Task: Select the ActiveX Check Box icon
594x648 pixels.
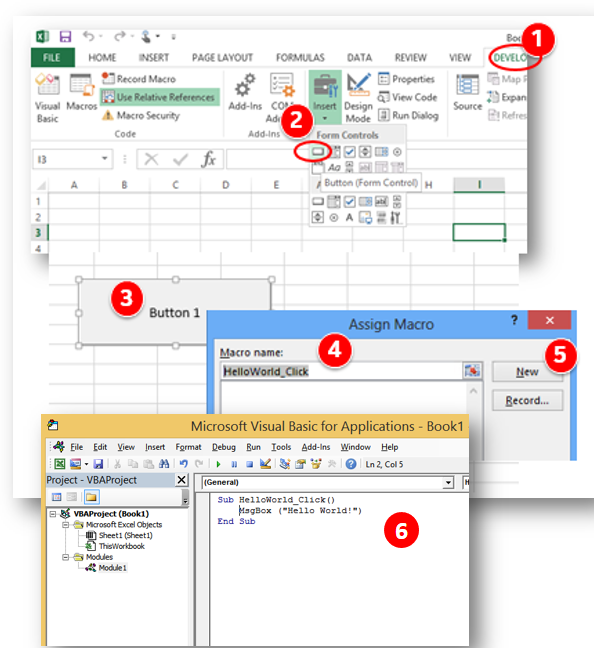Action: [x=349, y=202]
